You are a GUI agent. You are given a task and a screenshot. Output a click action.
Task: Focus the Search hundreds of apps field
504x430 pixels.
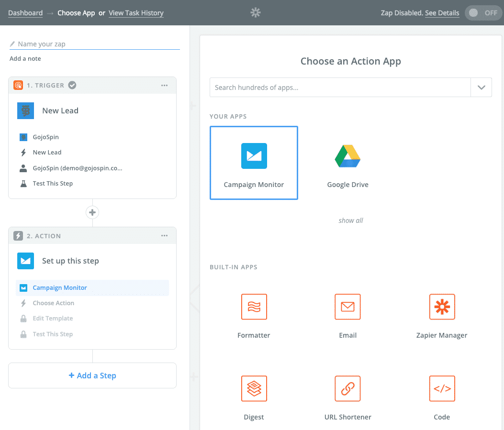coord(340,88)
